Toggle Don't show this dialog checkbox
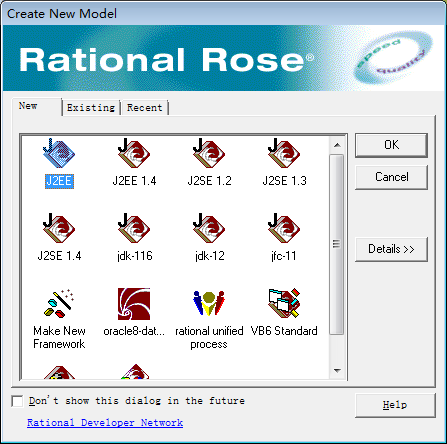447x444 pixels. pyautogui.click(x=17, y=401)
